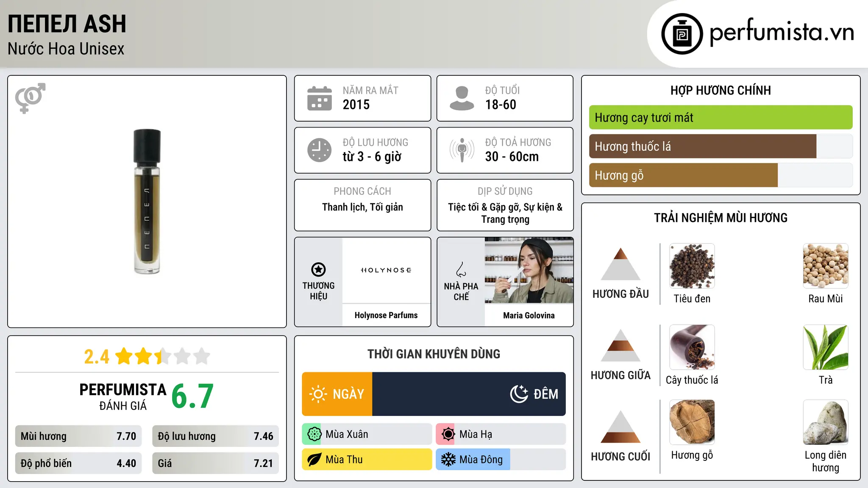Click the Hương đầu pyramid icon
868x488 pixels.
620,264
